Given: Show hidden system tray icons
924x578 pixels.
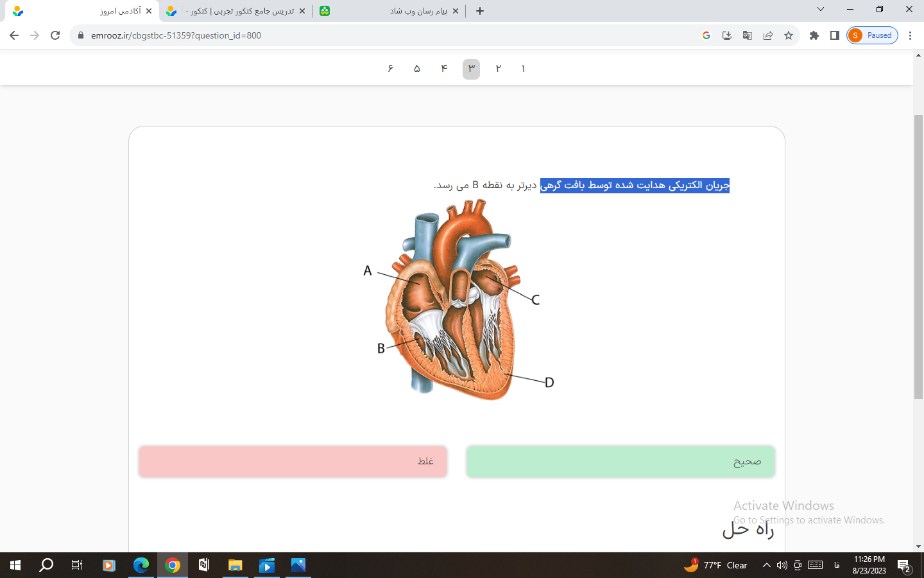Looking at the screenshot, I should coord(766,565).
